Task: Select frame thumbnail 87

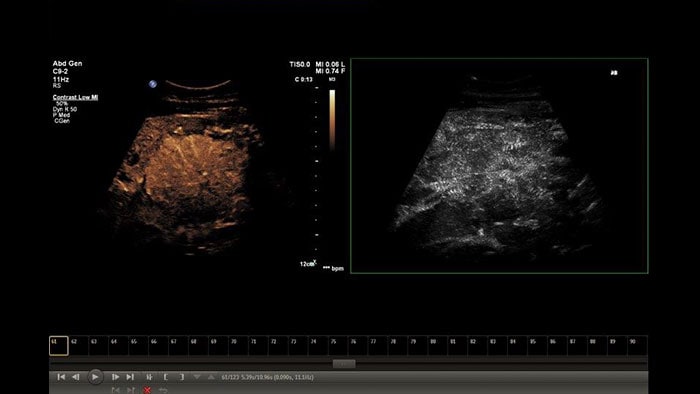Action: click(x=577, y=346)
